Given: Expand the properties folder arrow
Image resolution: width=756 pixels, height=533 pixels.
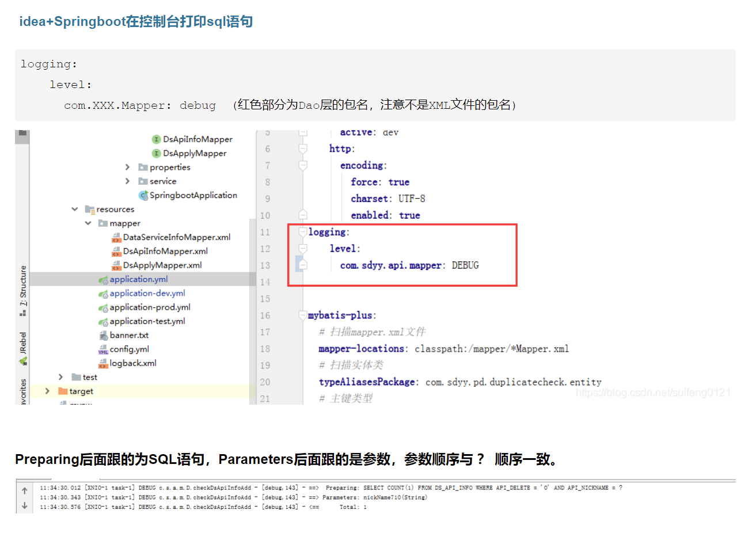Looking at the screenshot, I should coord(128,167).
